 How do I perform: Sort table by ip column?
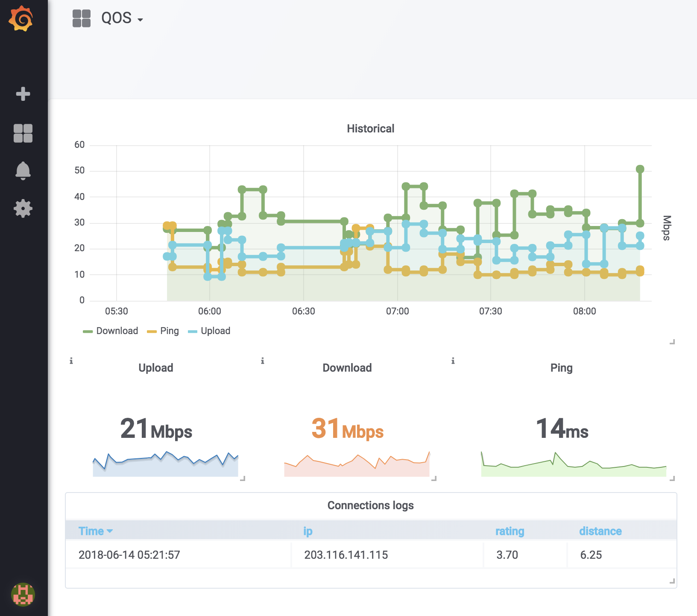308,531
